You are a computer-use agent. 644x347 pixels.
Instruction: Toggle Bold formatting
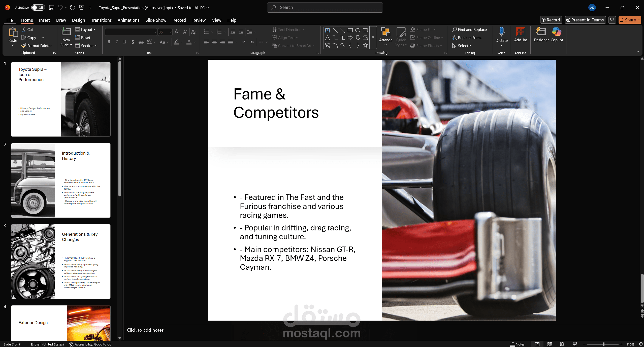pyautogui.click(x=109, y=42)
